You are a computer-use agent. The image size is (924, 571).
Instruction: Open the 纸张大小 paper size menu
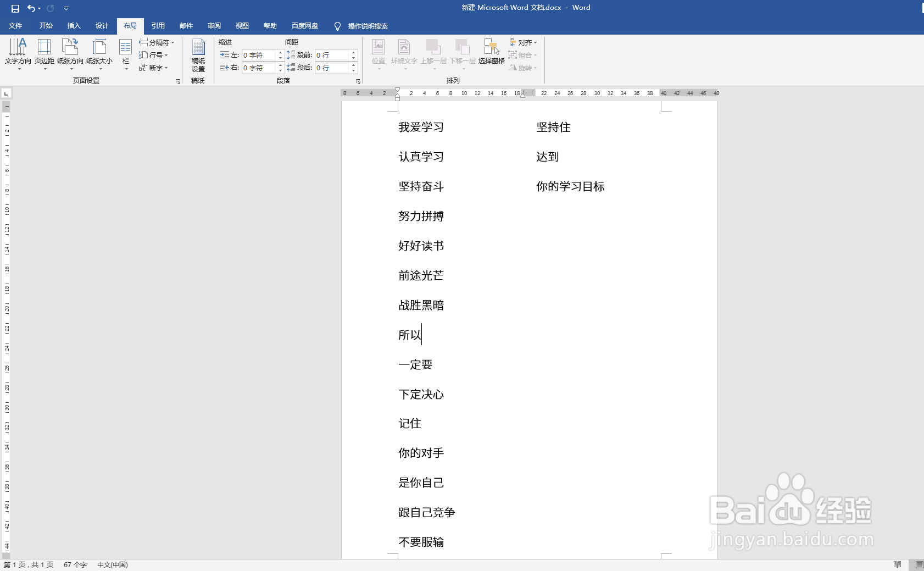tap(99, 54)
